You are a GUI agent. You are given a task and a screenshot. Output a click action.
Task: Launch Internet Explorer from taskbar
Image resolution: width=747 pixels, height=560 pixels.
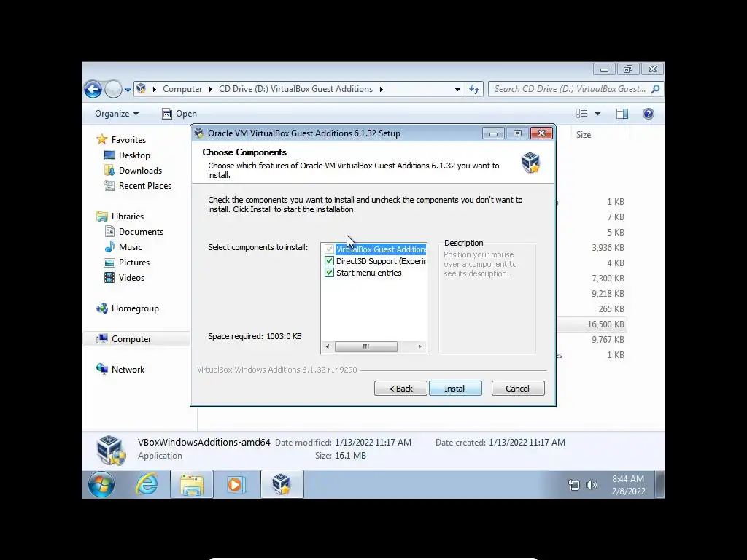point(146,485)
